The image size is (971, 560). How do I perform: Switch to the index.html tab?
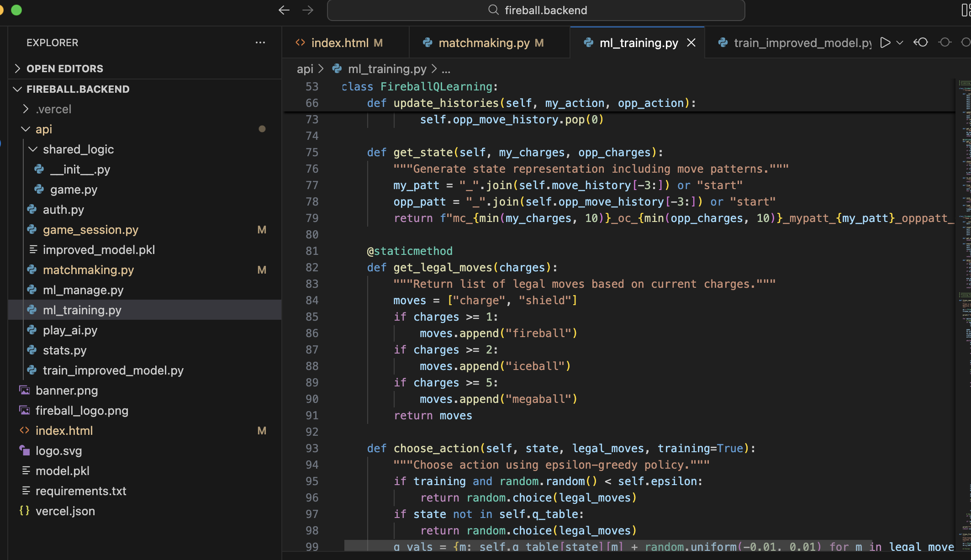coord(340,42)
